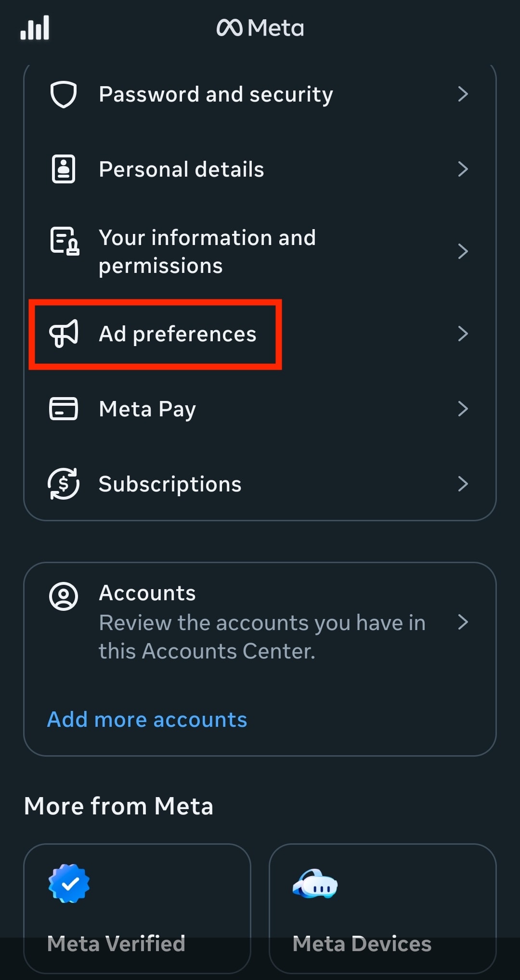Click the Meta infinity logo at top

click(231, 27)
